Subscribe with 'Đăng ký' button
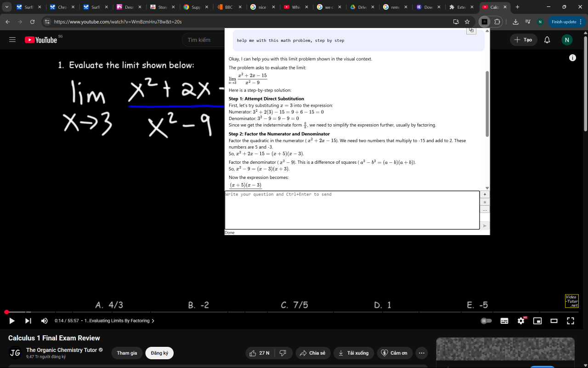This screenshot has width=588, height=368. 159,353
